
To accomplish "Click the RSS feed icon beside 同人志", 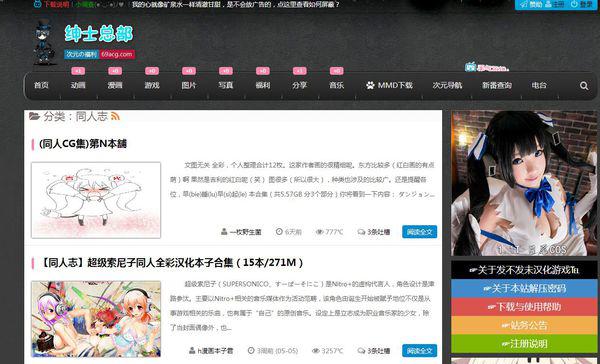I will pos(115,116).
